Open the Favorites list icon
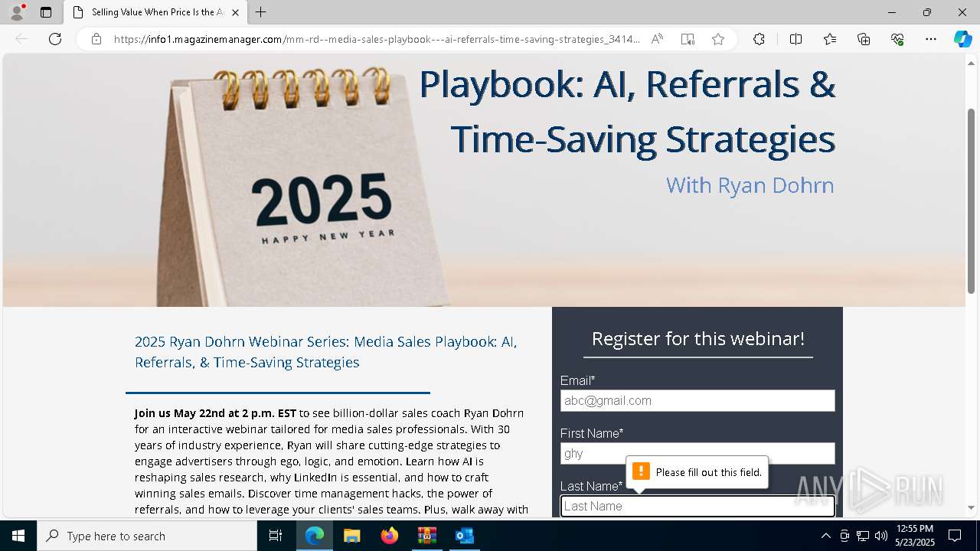The width and height of the screenshot is (980, 551). click(830, 39)
